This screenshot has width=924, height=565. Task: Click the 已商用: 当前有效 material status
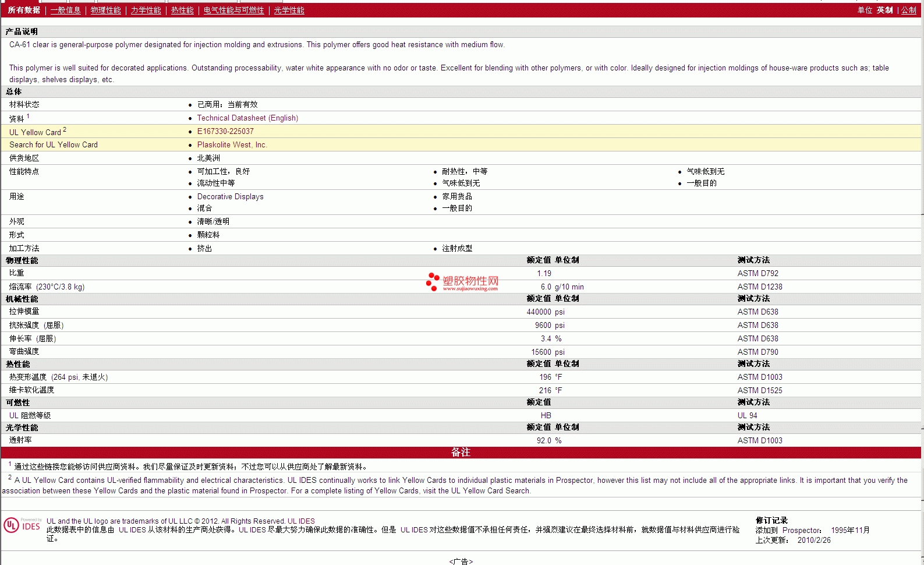pos(227,105)
